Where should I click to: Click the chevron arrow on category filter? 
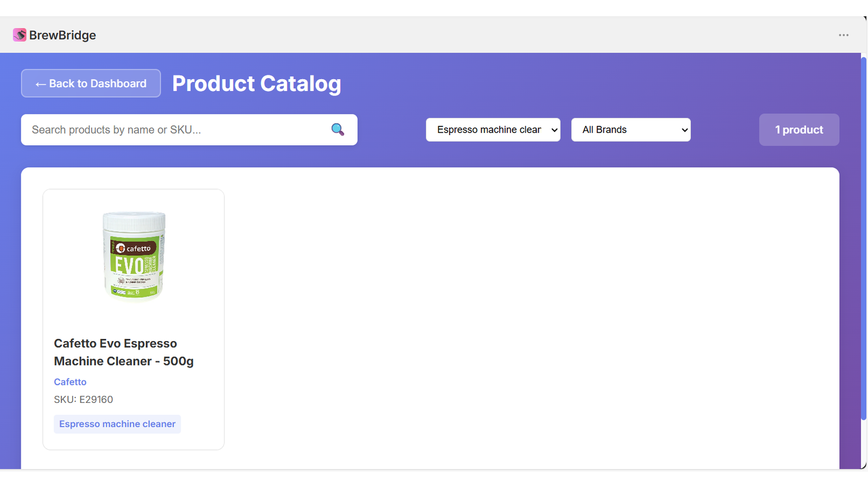[x=554, y=130]
